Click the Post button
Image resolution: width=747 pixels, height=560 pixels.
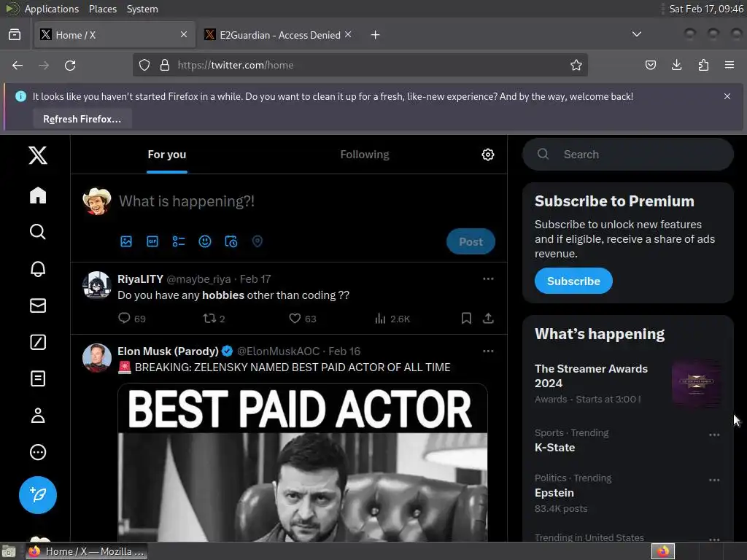click(x=471, y=241)
